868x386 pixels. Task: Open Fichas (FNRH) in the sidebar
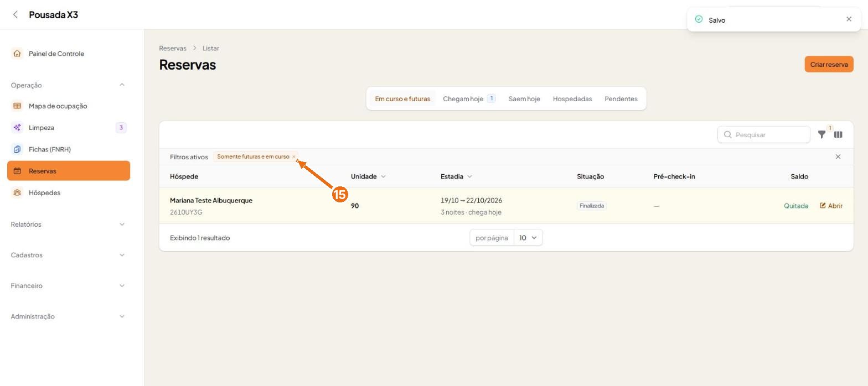pyautogui.click(x=69, y=149)
